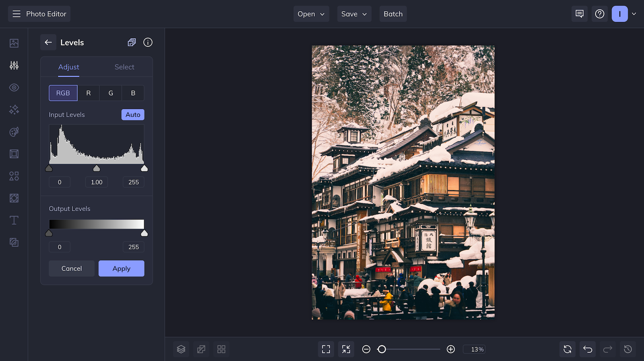Image resolution: width=644 pixels, height=361 pixels.
Task: Click Auto for input levels
Action: click(x=133, y=115)
